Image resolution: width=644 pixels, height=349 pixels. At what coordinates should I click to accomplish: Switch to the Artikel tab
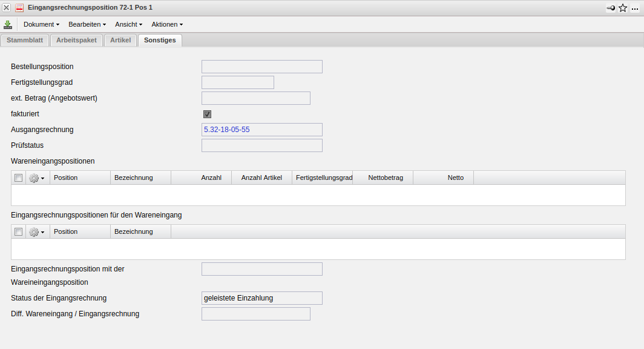(x=120, y=40)
